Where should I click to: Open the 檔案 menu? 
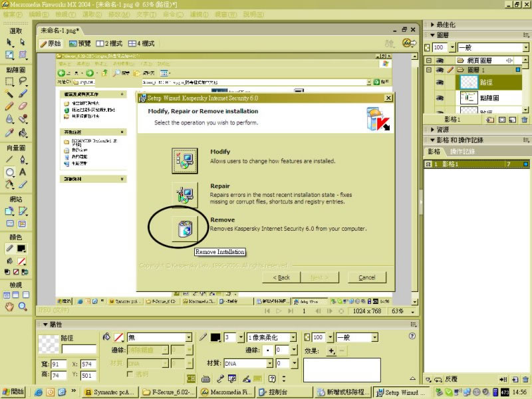(x=13, y=15)
